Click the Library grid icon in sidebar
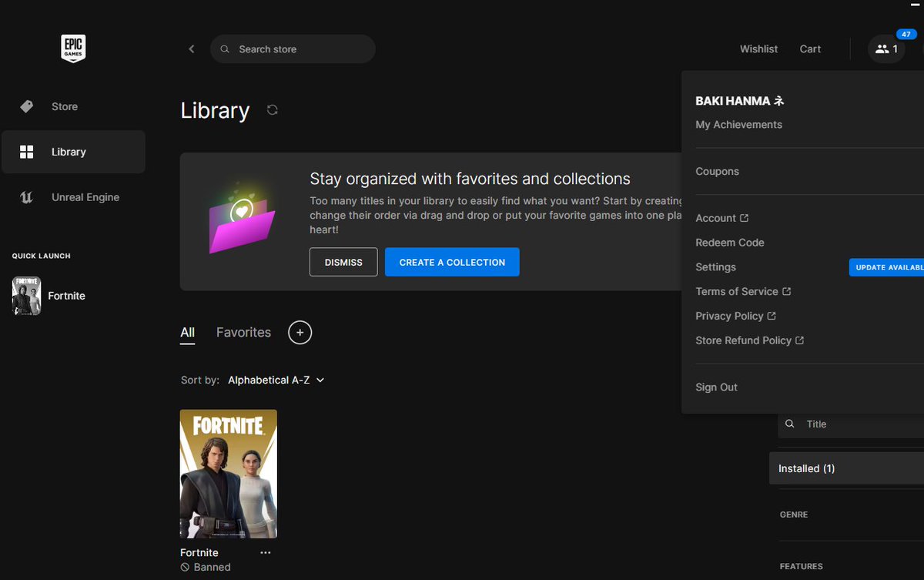 tap(27, 152)
